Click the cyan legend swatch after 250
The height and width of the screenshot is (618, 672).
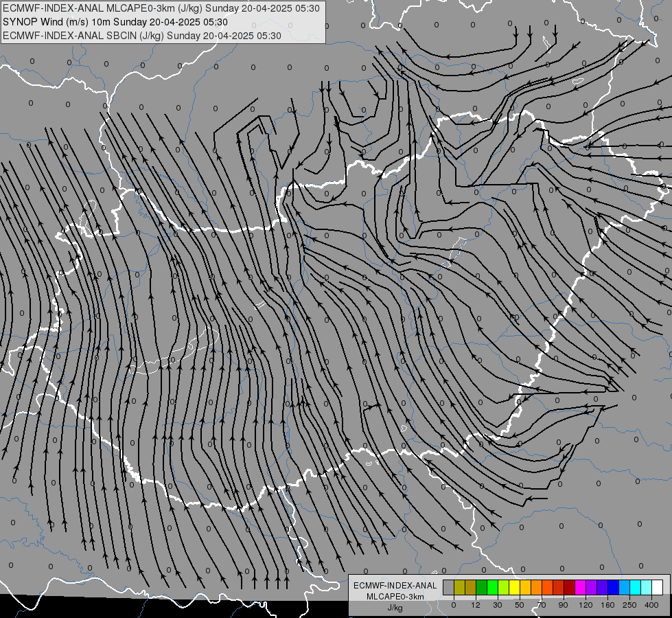pos(635,587)
